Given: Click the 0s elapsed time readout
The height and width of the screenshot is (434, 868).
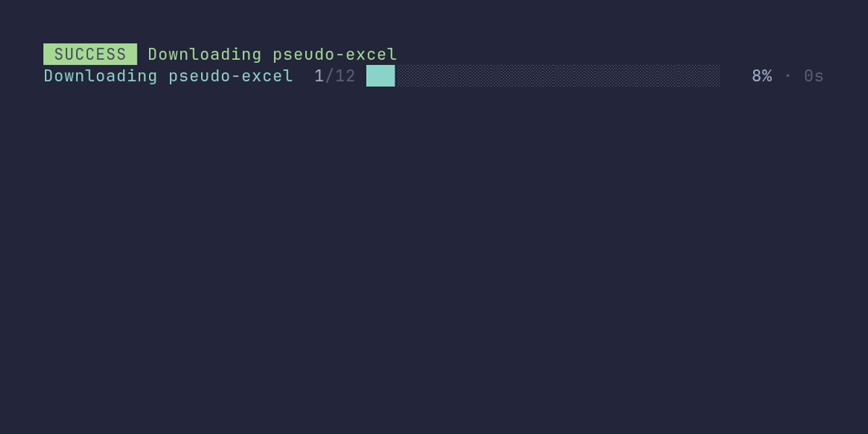Looking at the screenshot, I should pyautogui.click(x=814, y=76).
